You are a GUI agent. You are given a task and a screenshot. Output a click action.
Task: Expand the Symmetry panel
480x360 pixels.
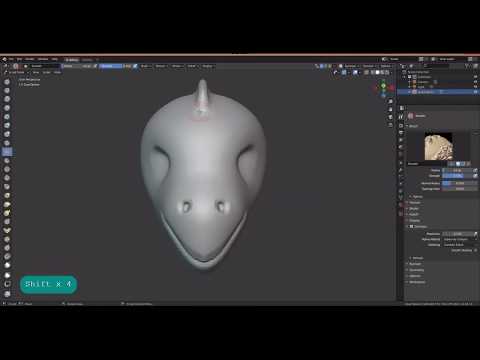(x=417, y=270)
